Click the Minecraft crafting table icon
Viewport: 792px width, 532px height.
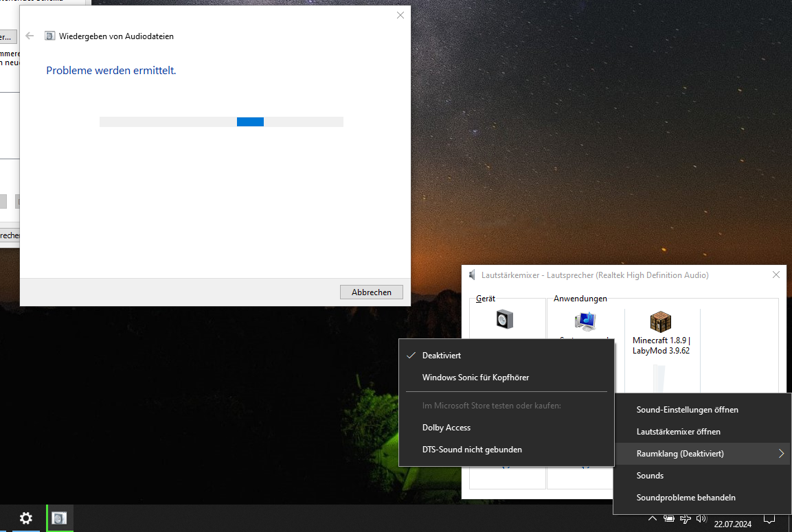660,321
